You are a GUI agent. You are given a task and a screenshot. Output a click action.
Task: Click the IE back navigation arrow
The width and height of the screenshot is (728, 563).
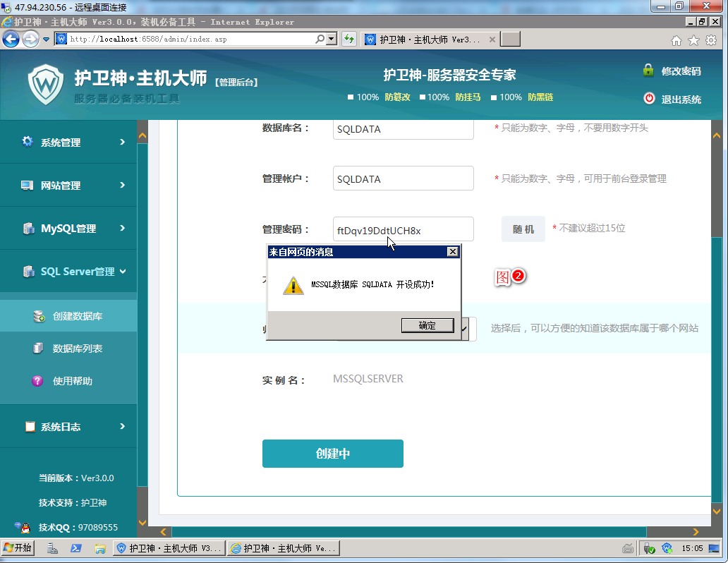pyautogui.click(x=11, y=40)
